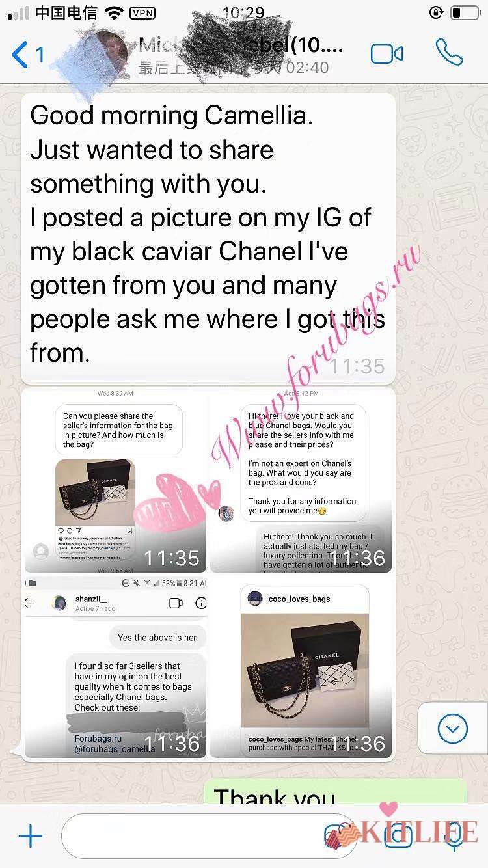This screenshot has height=868, width=488.
Task: Tap the scroll-to-bottom chevron button
Action: [x=453, y=728]
